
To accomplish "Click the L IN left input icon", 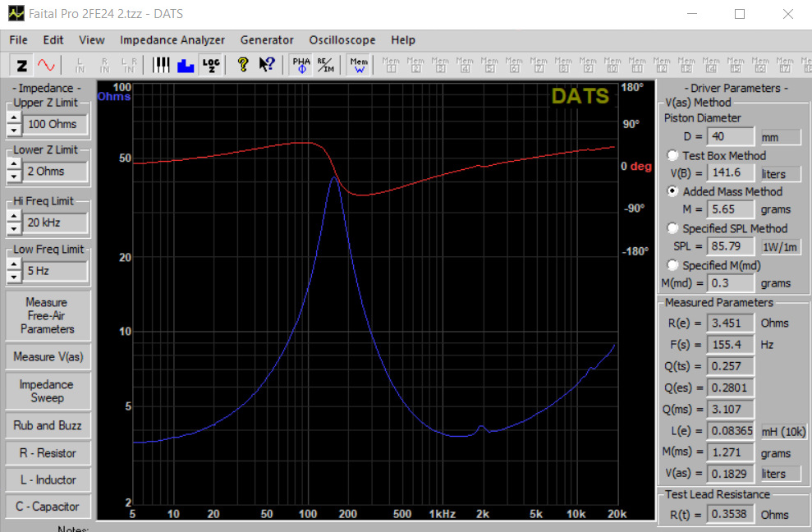I will (x=80, y=66).
